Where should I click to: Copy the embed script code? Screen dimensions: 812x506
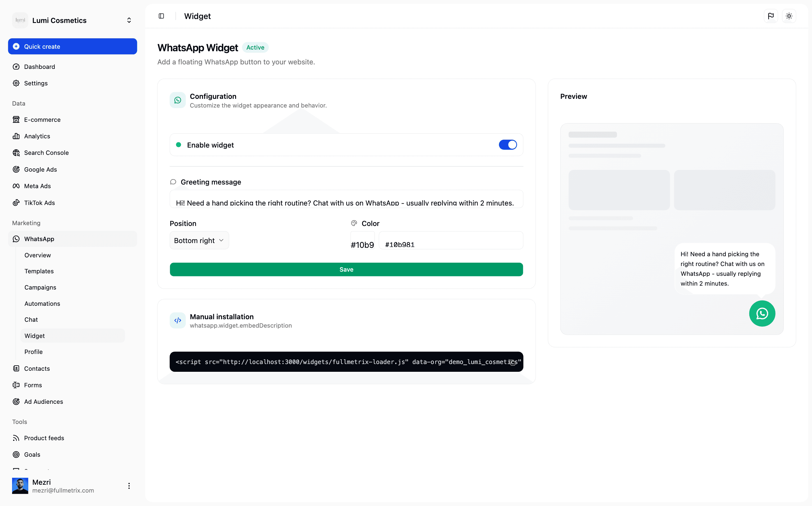tap(513, 362)
